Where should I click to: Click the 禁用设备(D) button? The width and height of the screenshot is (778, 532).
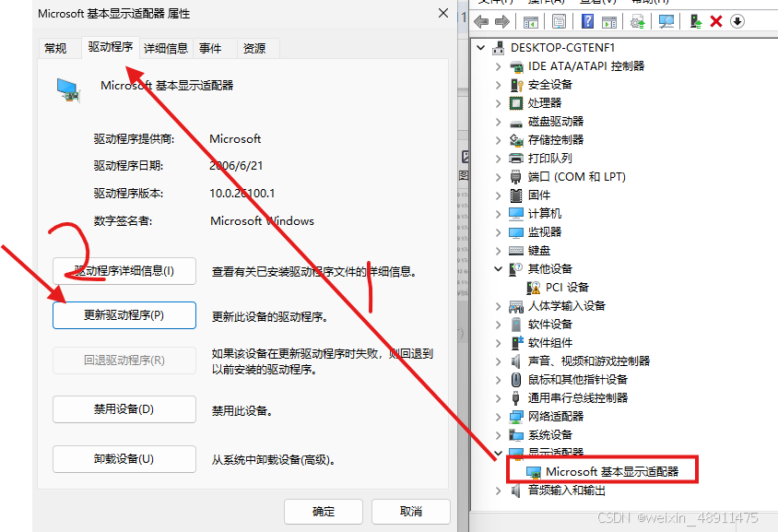124,409
